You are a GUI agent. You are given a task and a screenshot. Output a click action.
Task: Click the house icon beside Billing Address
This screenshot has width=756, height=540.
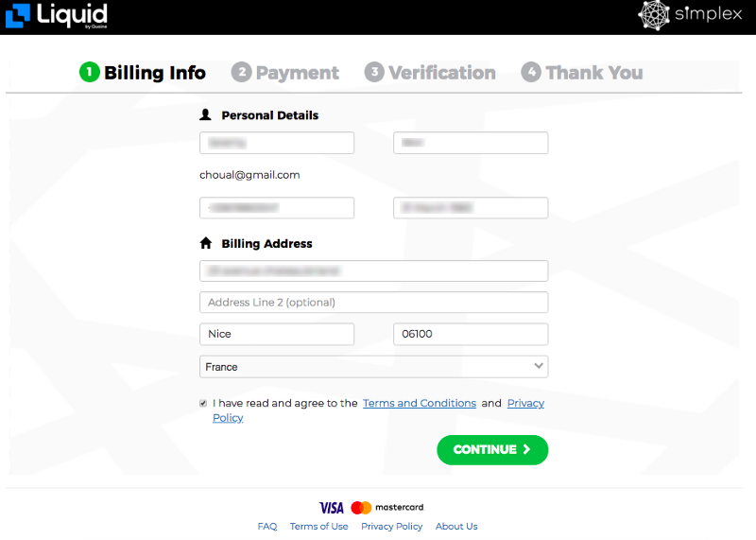pos(206,243)
